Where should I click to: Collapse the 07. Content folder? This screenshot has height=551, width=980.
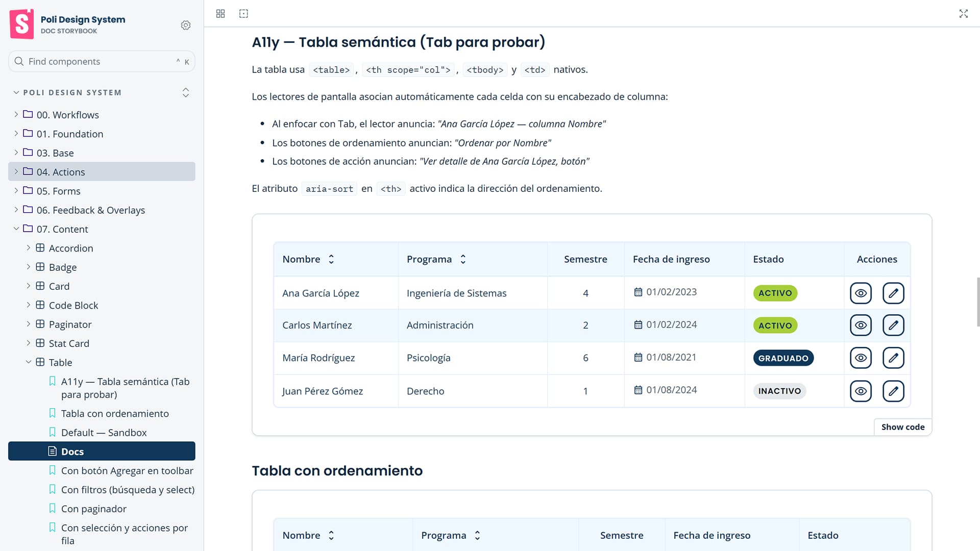102,229
